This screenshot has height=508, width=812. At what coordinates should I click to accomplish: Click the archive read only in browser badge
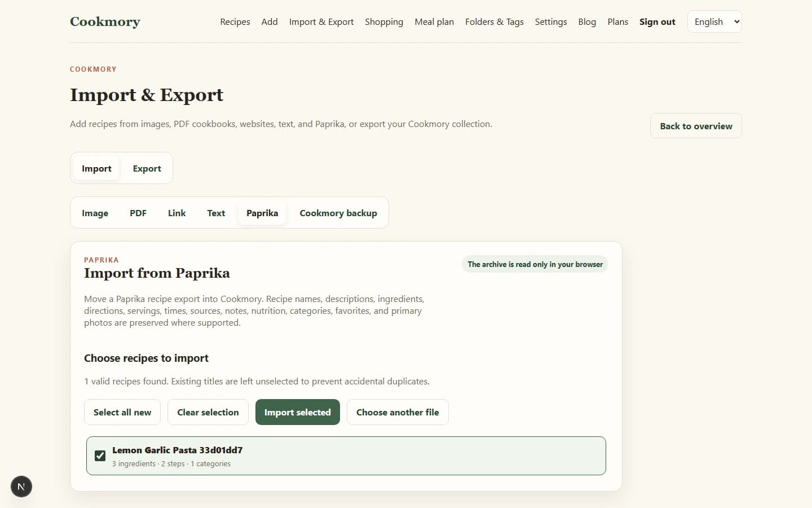coord(535,264)
